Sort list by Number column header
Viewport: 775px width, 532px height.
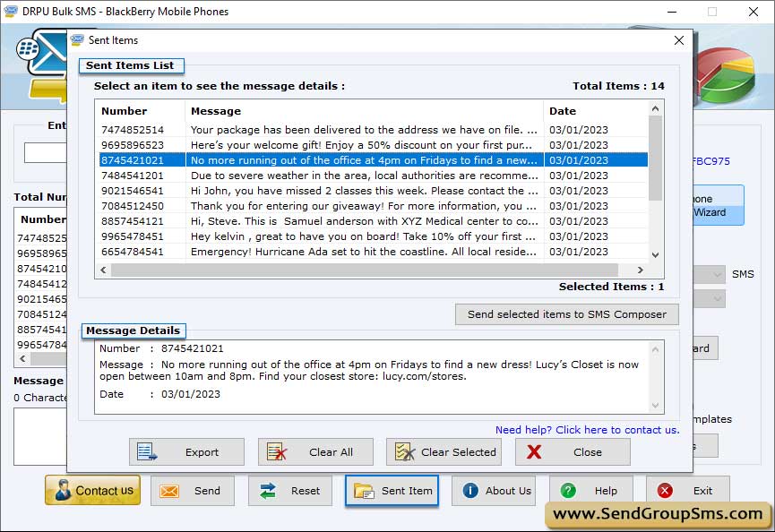pos(141,111)
